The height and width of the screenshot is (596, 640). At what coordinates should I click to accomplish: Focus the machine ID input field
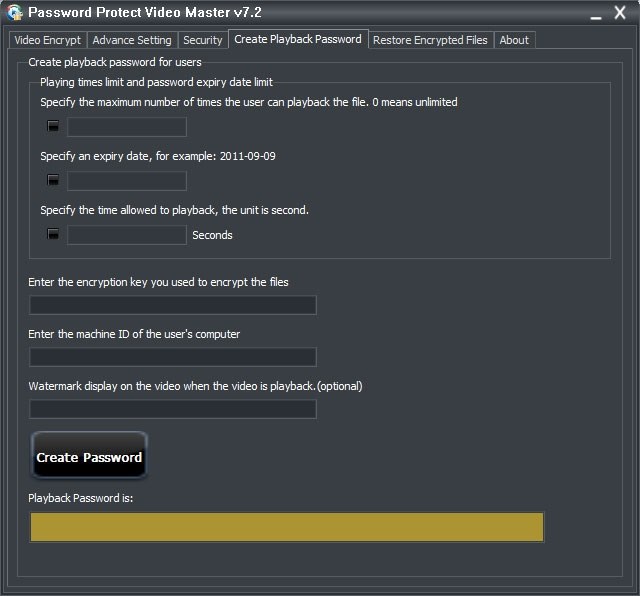tap(173, 357)
